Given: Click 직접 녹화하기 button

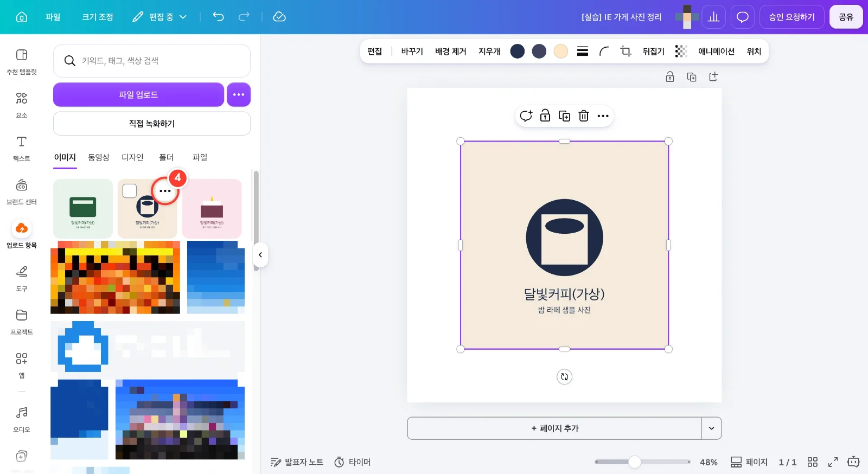Looking at the screenshot, I should 152,124.
